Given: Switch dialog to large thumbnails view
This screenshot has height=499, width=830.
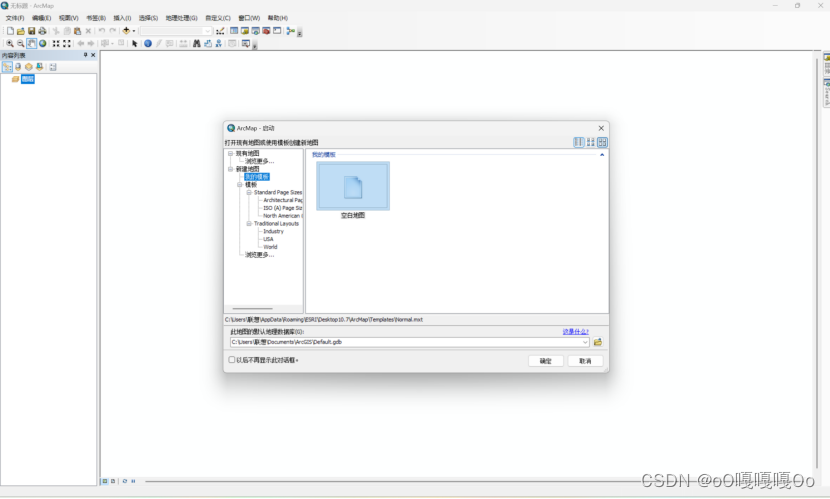Looking at the screenshot, I should pos(602,142).
